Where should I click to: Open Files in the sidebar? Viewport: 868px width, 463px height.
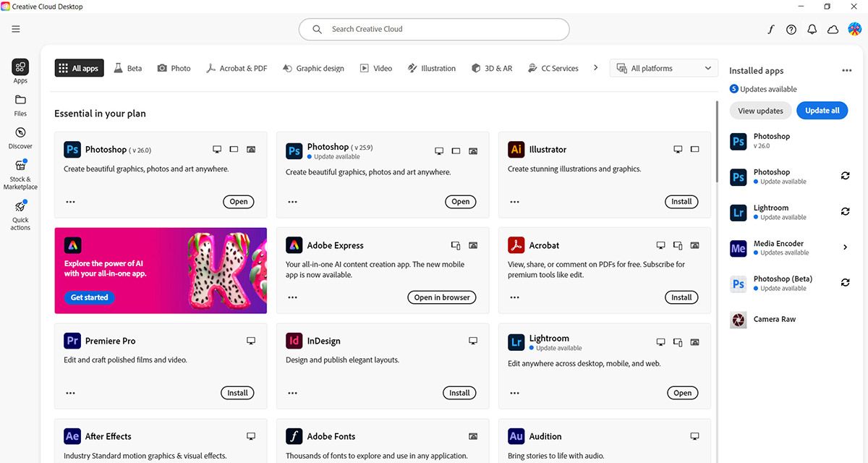(20, 105)
